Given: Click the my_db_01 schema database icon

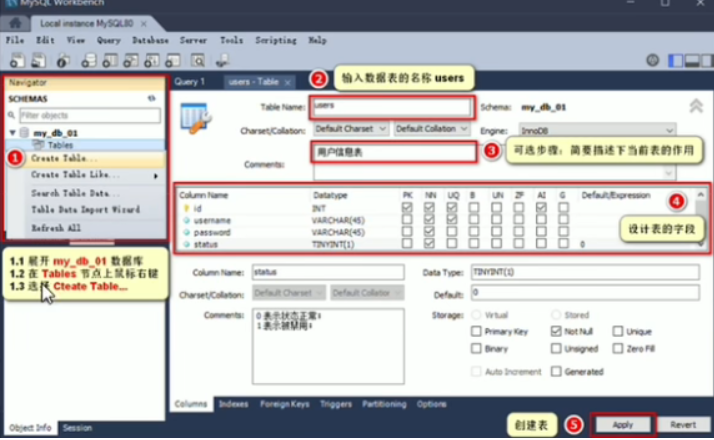Looking at the screenshot, I should pyautogui.click(x=25, y=133).
